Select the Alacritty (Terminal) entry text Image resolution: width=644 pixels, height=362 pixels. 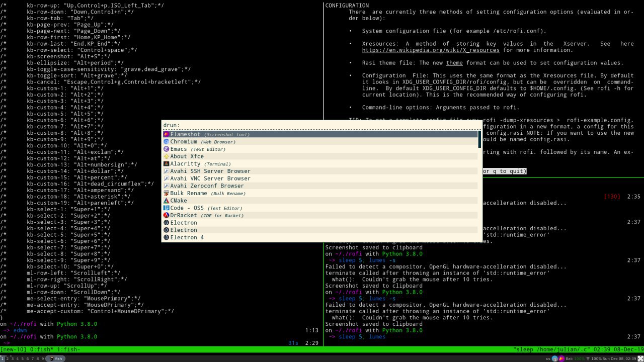pos(201,164)
